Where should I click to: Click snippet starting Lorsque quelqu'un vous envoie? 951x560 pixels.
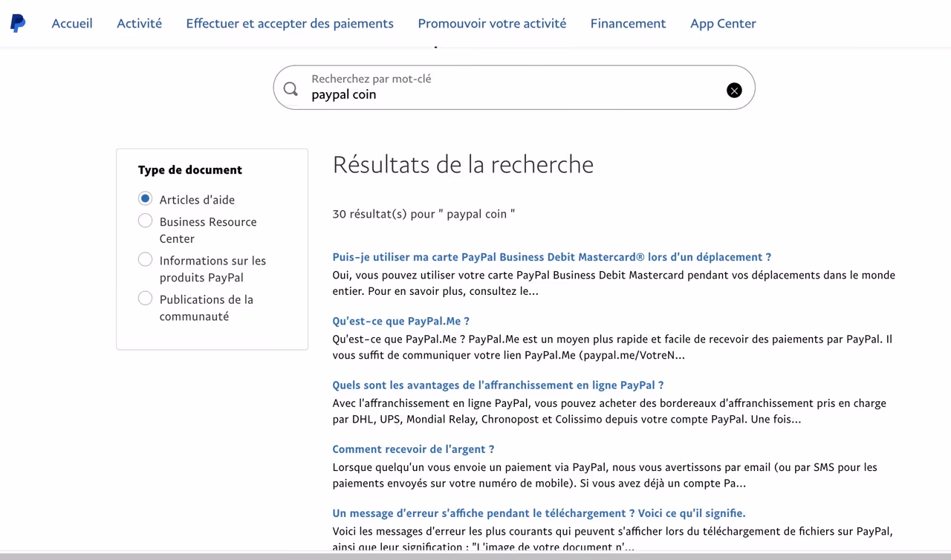click(605, 475)
